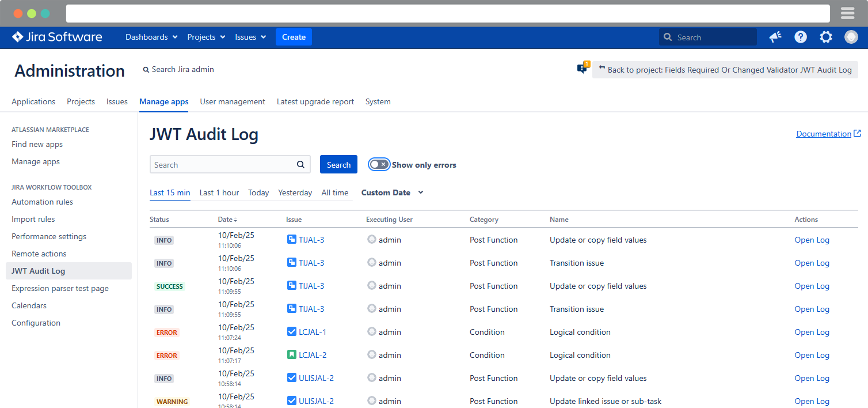
Task: Open Find new apps in sidebar
Action: click(37, 144)
